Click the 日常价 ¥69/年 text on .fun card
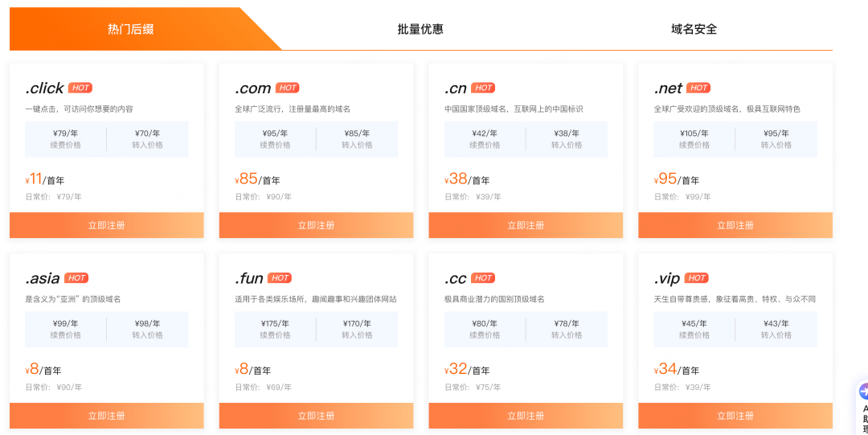 pyautogui.click(x=263, y=388)
